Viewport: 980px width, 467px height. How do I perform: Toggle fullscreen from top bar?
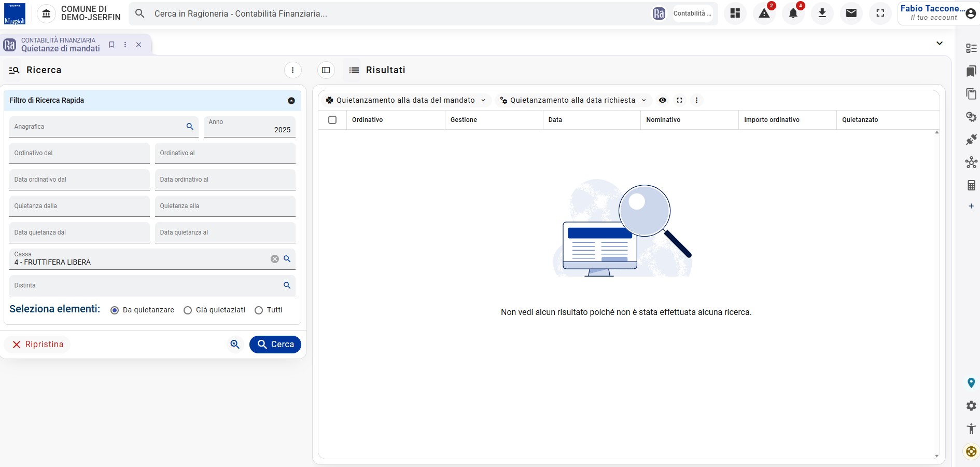click(x=880, y=13)
